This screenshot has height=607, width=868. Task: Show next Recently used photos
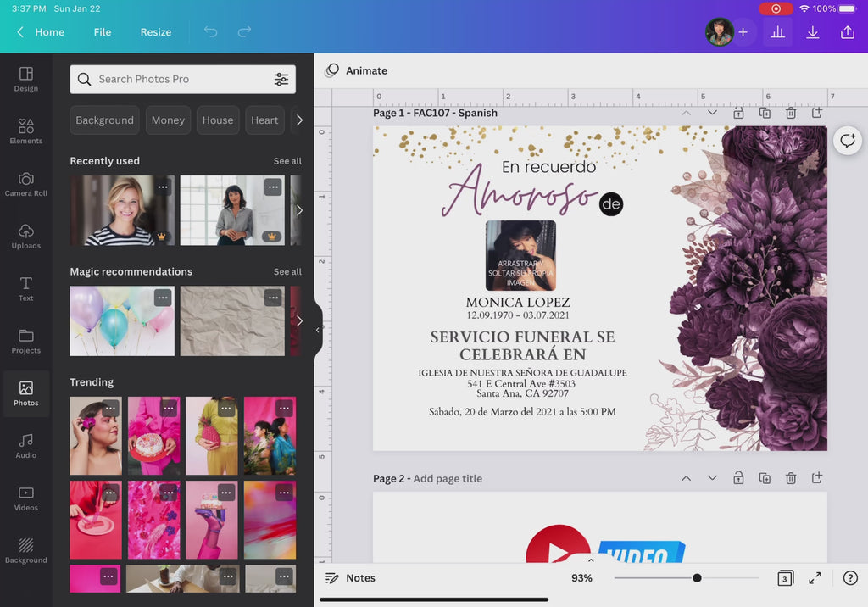(x=299, y=210)
